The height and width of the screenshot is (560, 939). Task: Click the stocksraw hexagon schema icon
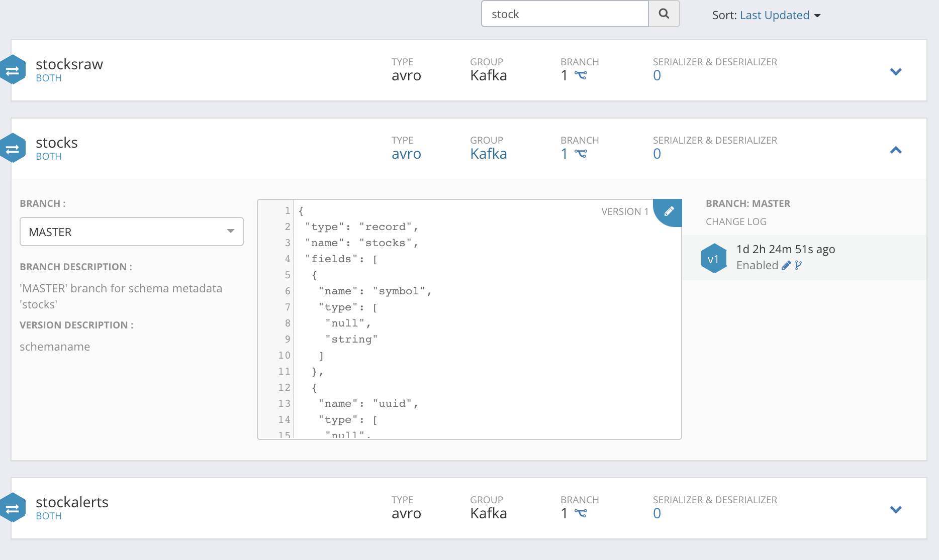(13, 70)
